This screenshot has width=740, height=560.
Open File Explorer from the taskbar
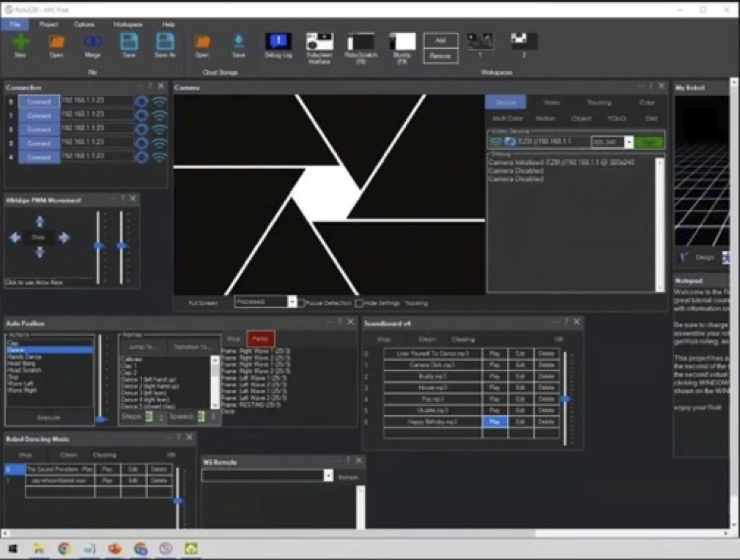pyautogui.click(x=38, y=548)
